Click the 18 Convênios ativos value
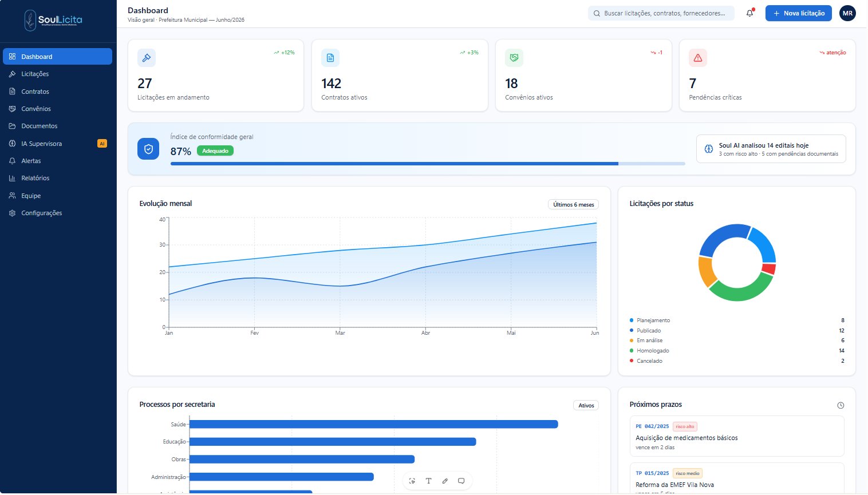Image resolution: width=868 pixels, height=495 pixels. [511, 84]
